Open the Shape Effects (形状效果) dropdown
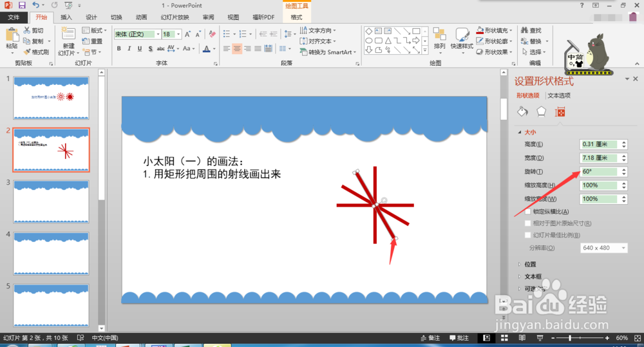 495,52
